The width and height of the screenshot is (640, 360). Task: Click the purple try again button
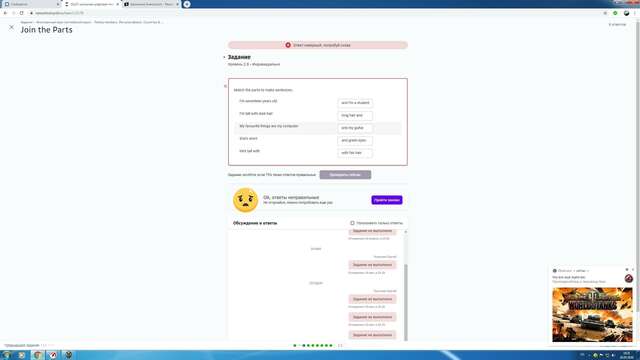tap(387, 200)
